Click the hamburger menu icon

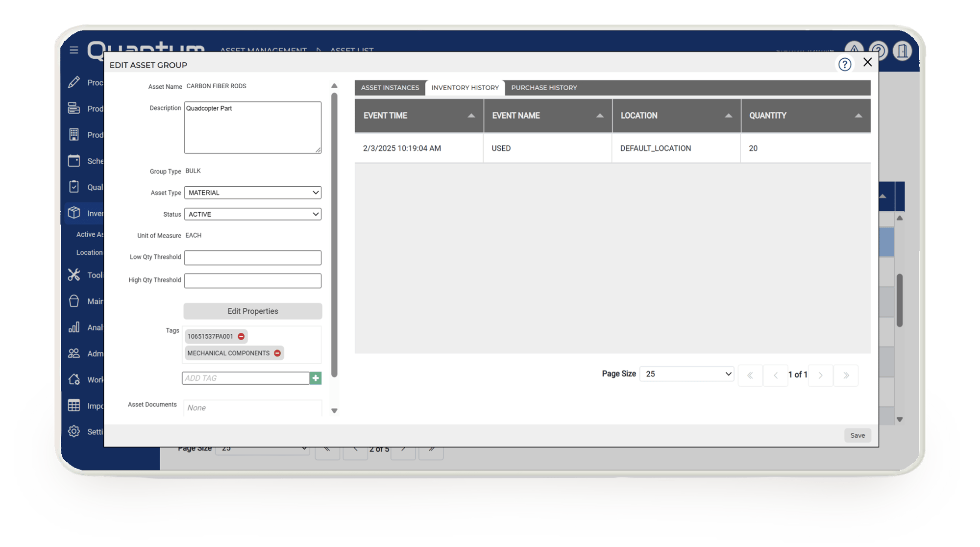(74, 50)
